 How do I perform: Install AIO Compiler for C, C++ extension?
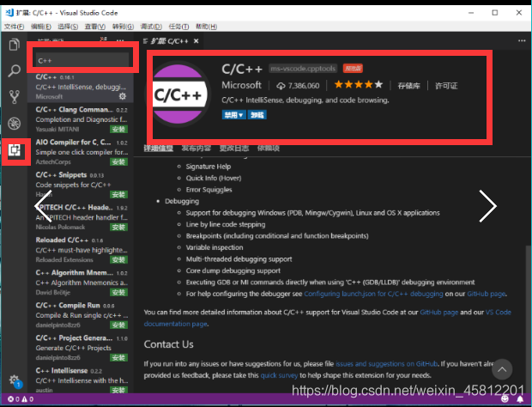pos(118,162)
